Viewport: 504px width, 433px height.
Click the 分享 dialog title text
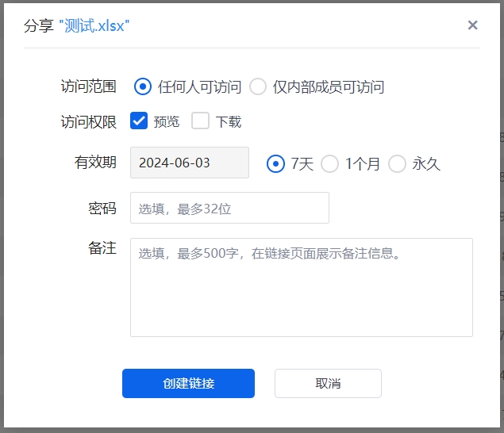[38, 25]
